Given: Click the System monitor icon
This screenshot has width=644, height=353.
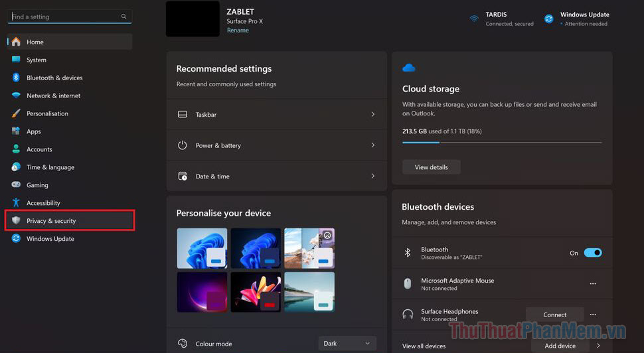Looking at the screenshot, I should [16, 60].
